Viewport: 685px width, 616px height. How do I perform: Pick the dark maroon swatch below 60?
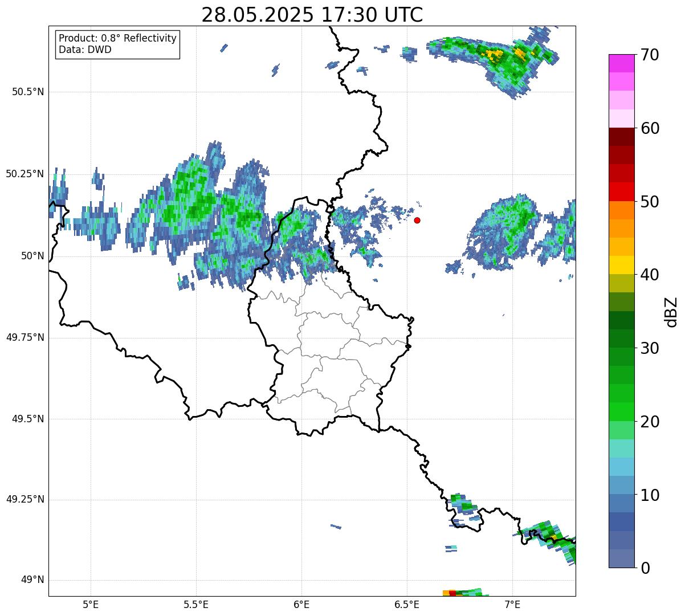tap(622, 137)
